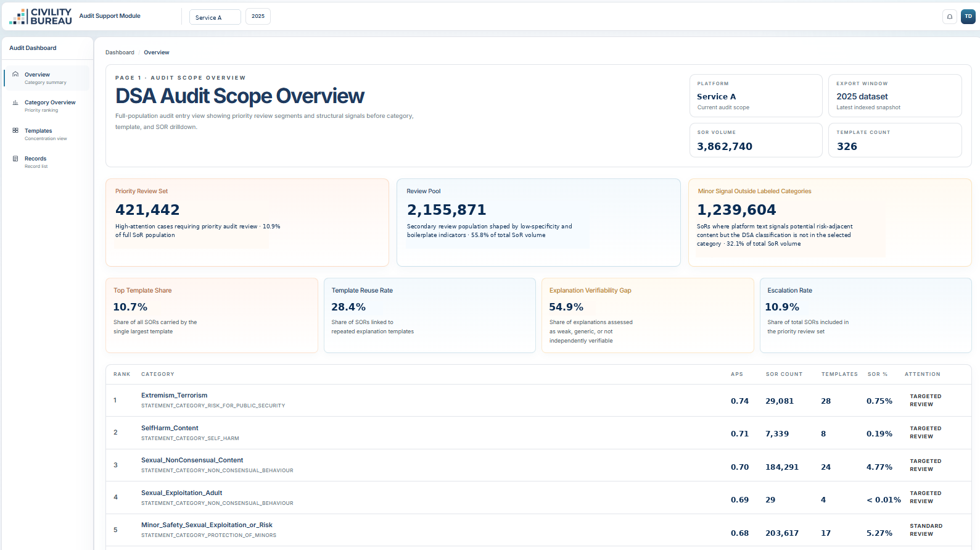Select the Priority Review Set card
The height and width of the screenshot is (550, 980).
[247, 223]
